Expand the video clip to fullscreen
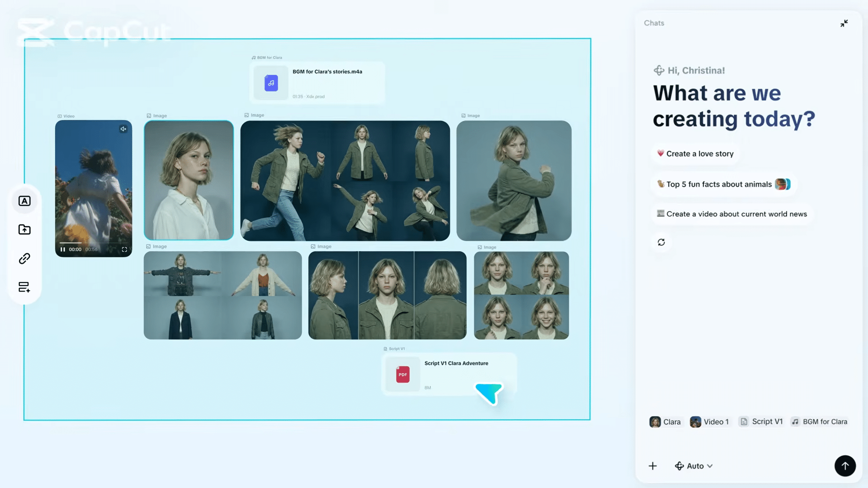The height and width of the screenshot is (488, 868). (x=124, y=249)
